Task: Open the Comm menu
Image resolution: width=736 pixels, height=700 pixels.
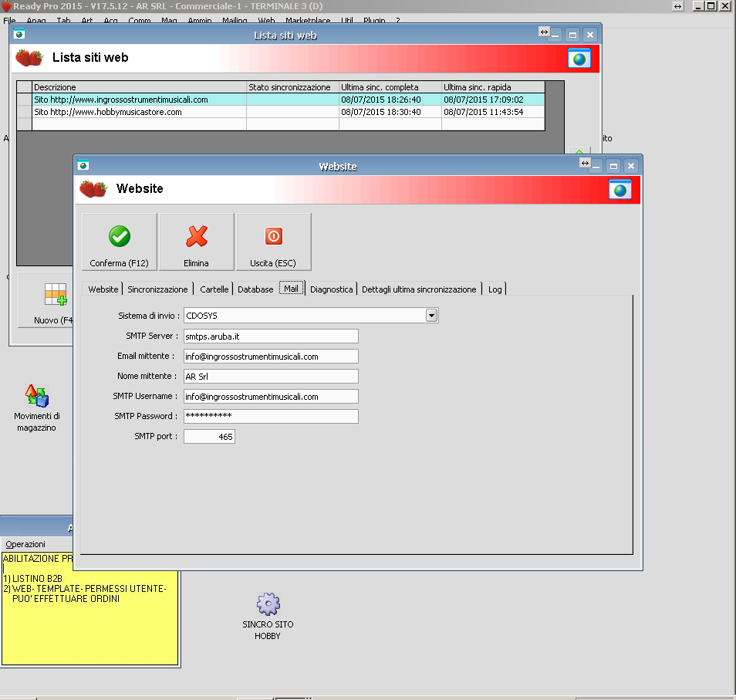Action: (x=140, y=20)
